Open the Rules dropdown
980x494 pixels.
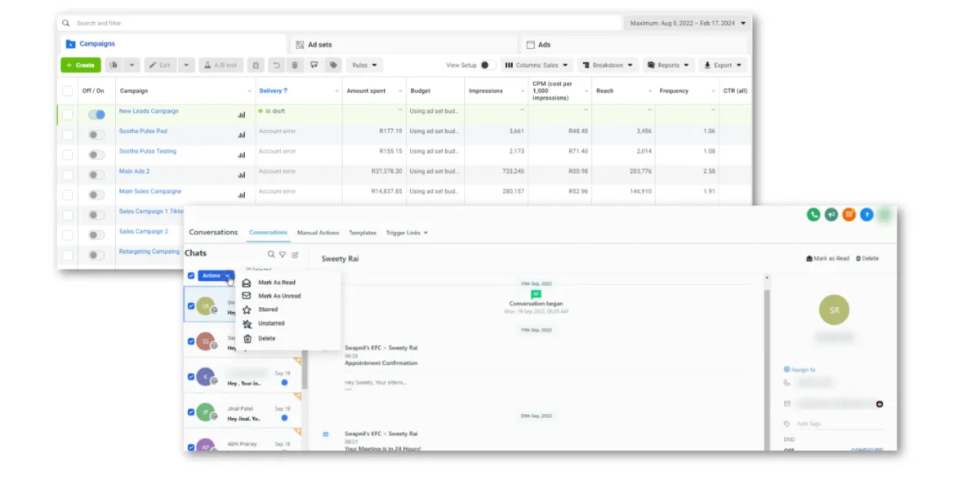click(x=364, y=65)
